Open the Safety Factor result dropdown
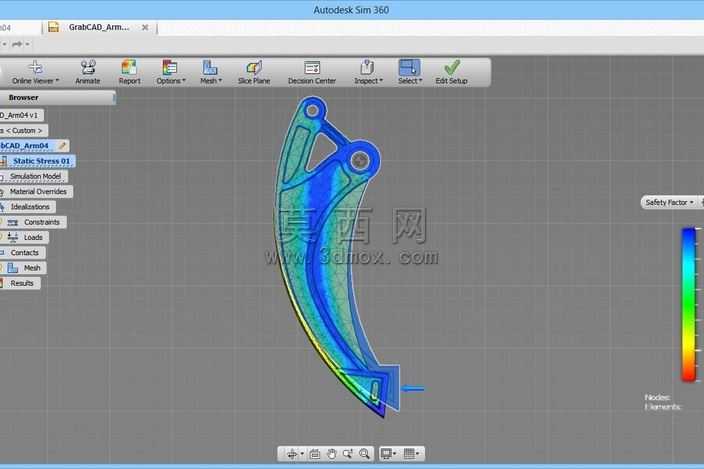This screenshot has width=704, height=469. pyautogui.click(x=669, y=202)
